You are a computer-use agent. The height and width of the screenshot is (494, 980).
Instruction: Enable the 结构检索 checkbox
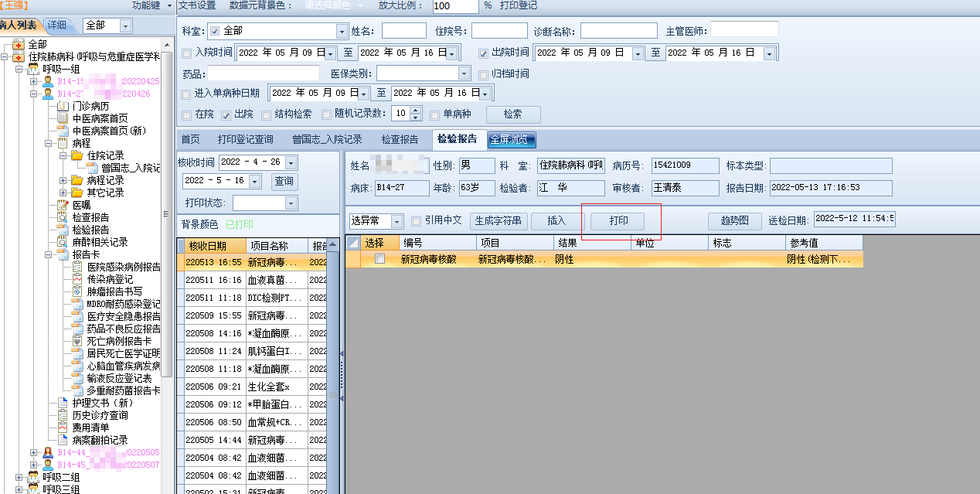(267, 114)
